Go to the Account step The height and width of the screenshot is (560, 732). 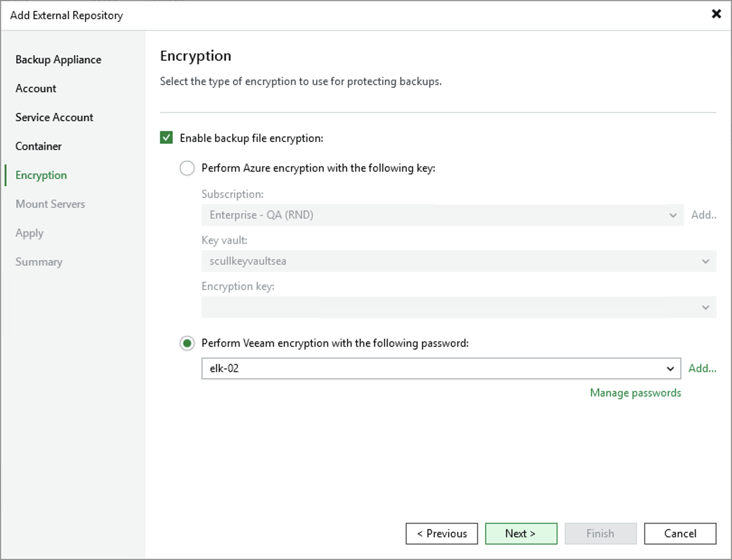(36, 89)
